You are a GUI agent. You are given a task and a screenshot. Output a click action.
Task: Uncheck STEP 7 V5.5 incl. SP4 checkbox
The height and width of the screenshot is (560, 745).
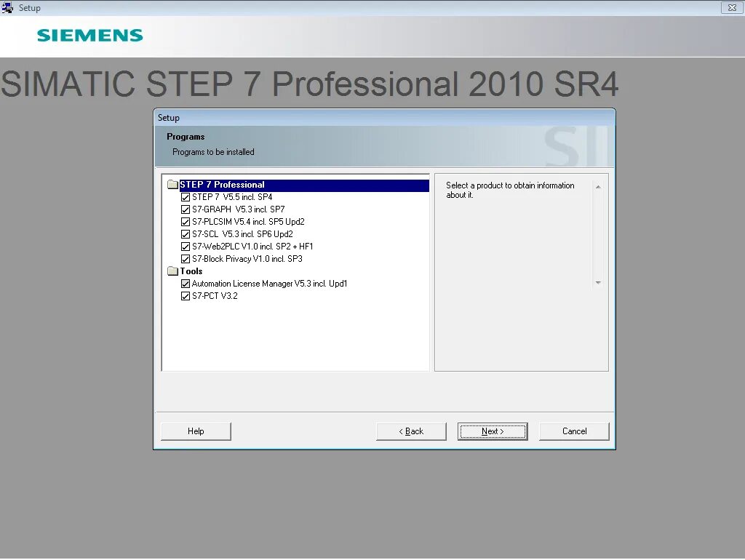point(186,197)
